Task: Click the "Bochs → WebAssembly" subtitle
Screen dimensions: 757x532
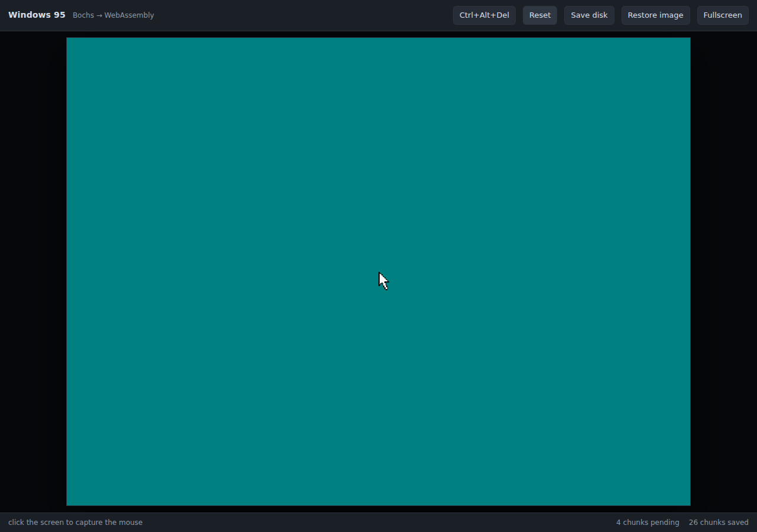Action: pyautogui.click(x=113, y=15)
